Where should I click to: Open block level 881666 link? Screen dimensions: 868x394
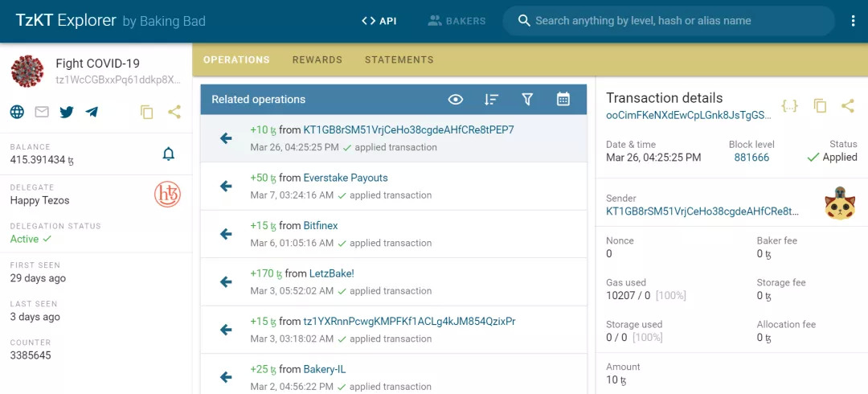coord(751,158)
